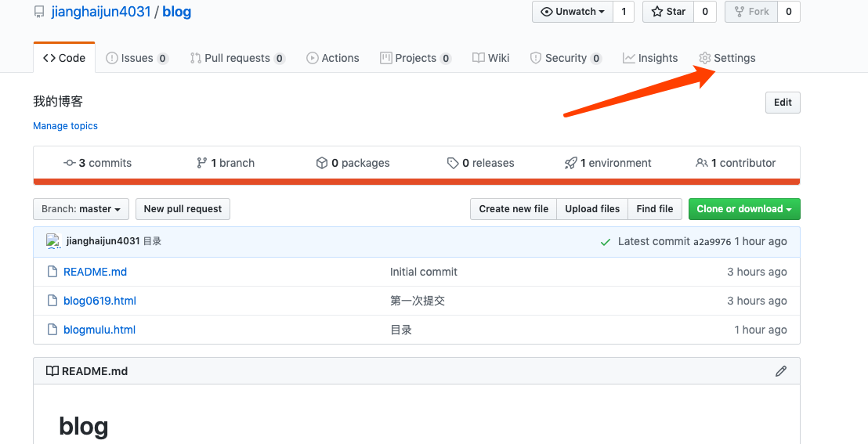
Task: Open the Security tab
Action: pos(566,58)
